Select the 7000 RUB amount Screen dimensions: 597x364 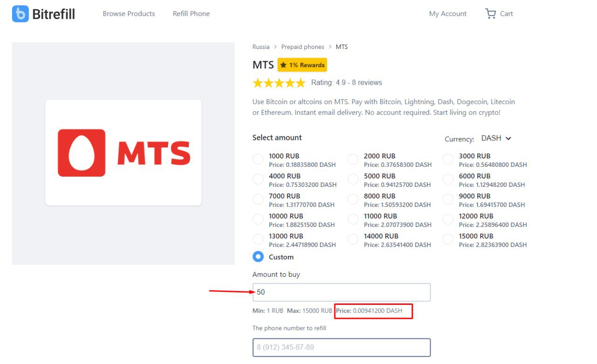click(258, 199)
